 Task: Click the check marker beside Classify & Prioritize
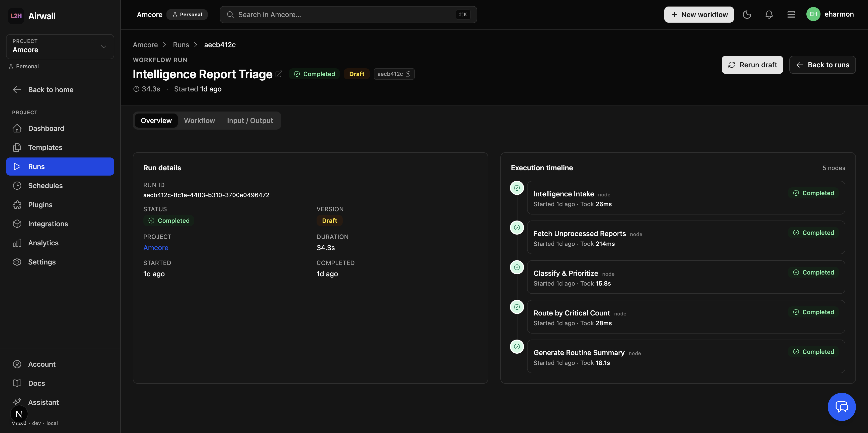pos(517,267)
